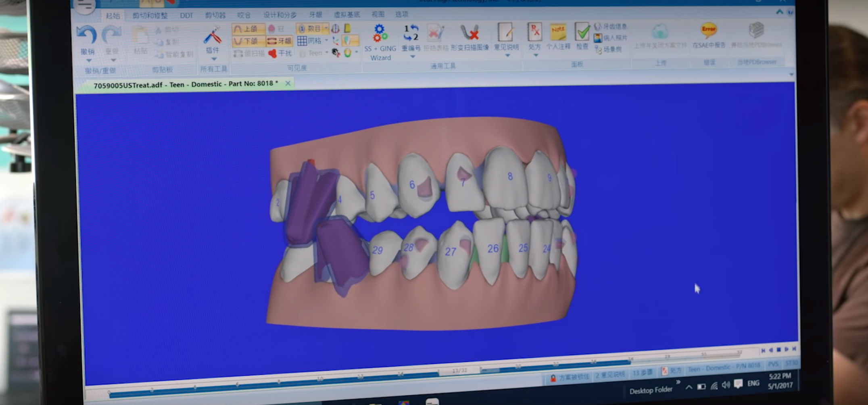This screenshot has width=868, height=405.
Task: Close the 7059005USTreat.adf document tab
Action: (x=288, y=83)
